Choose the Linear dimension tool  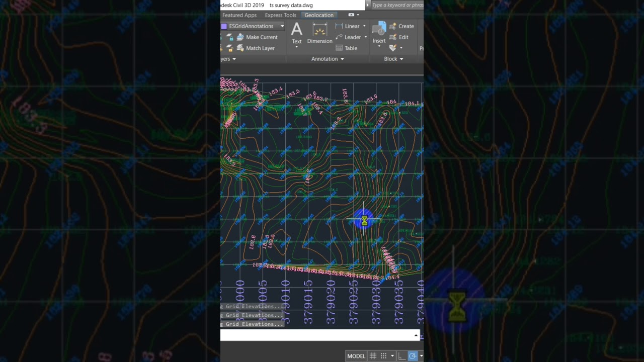[348, 26]
